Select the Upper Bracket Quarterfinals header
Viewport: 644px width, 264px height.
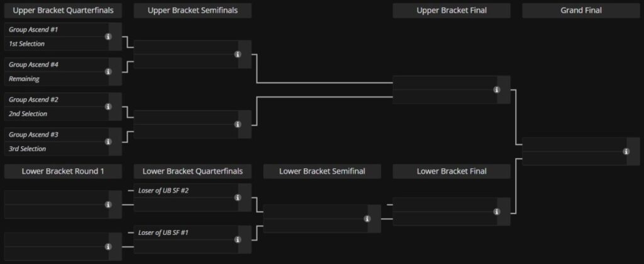tap(64, 11)
